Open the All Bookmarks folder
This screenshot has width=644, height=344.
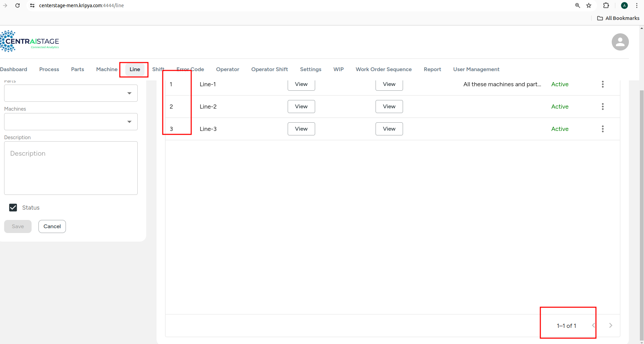pos(618,18)
